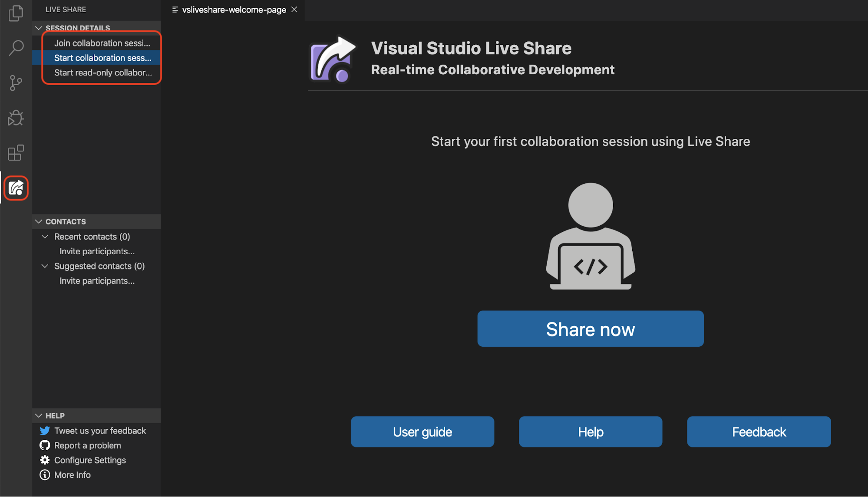Collapse the Contacts section
Viewport: 868px width, 497px height.
point(39,221)
